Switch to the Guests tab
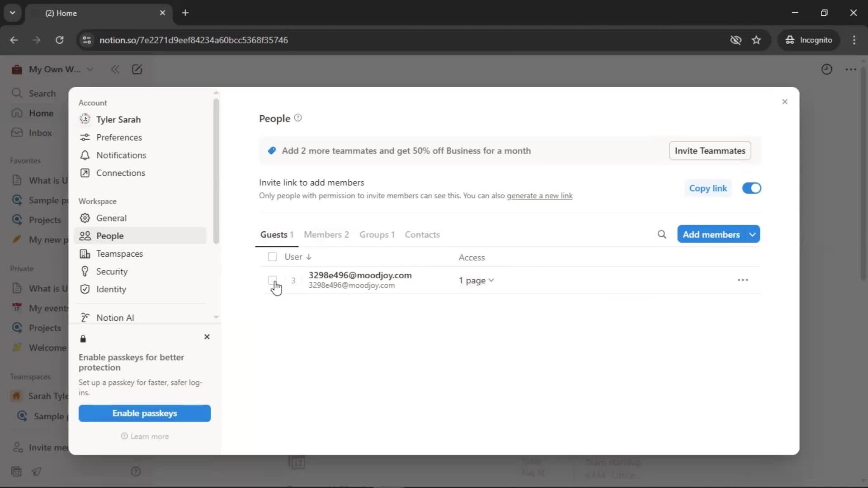Screen dimensions: 868x488 tap(277, 235)
